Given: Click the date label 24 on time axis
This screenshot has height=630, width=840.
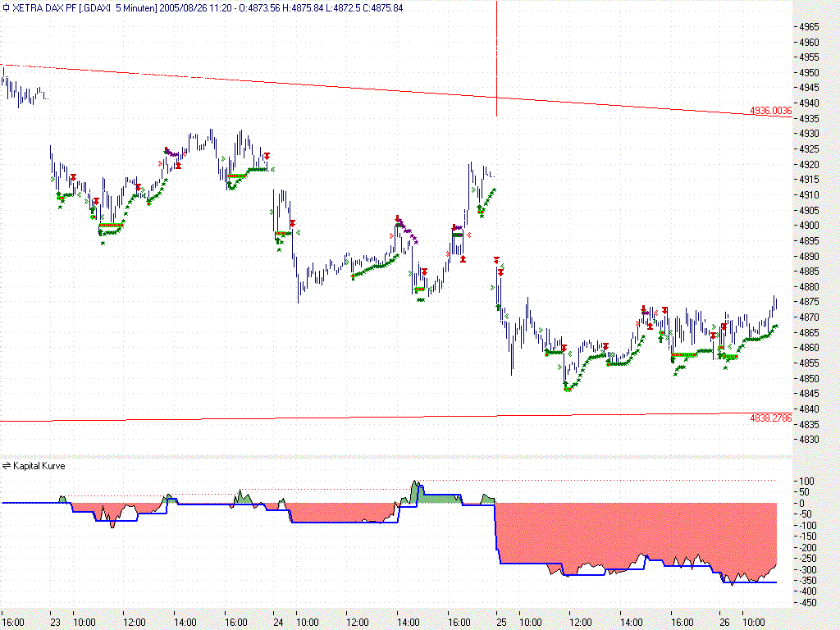Looking at the screenshot, I should (277, 623).
